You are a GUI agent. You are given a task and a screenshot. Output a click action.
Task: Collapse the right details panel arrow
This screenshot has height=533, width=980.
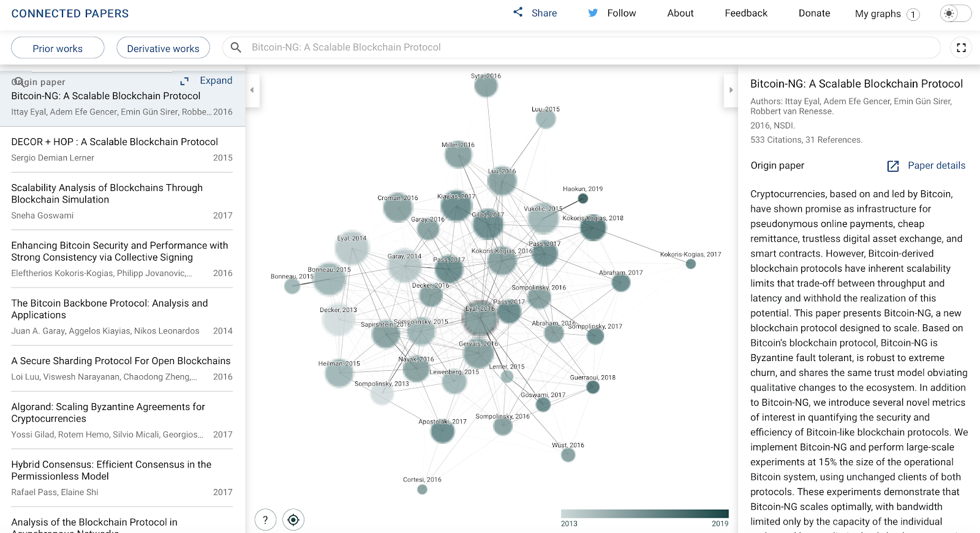point(731,90)
